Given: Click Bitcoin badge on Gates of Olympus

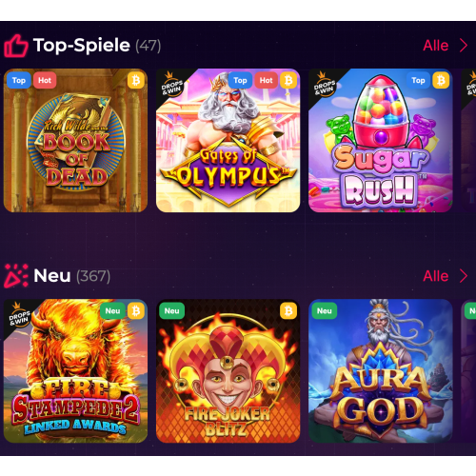Looking at the screenshot, I should (288, 80).
